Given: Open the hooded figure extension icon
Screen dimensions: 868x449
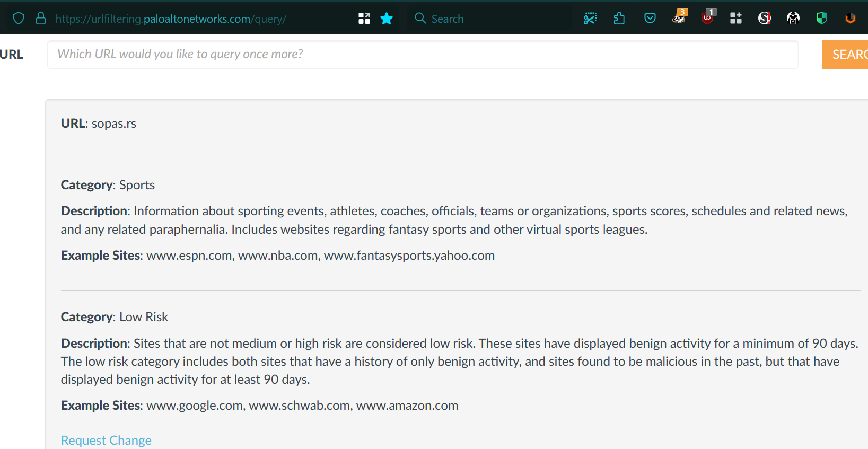Looking at the screenshot, I should coord(793,19).
